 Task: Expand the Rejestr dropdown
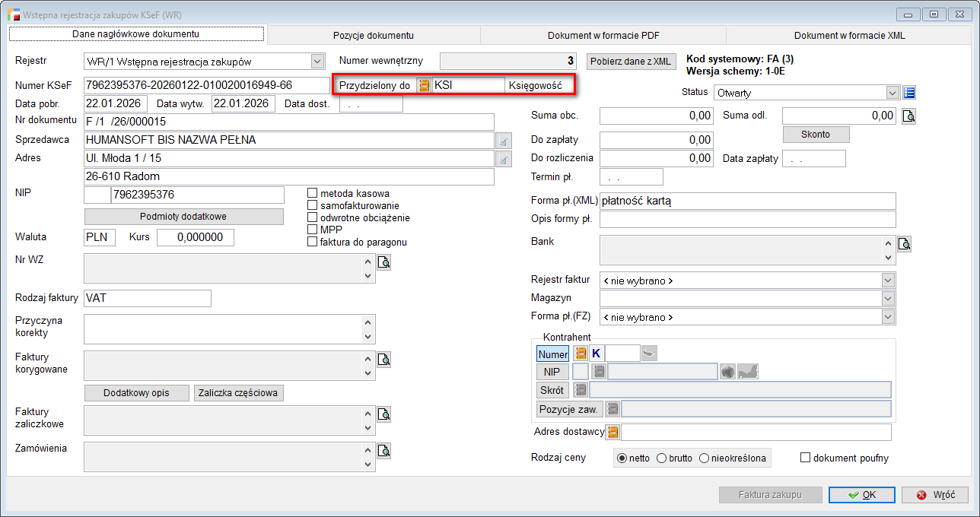click(317, 61)
